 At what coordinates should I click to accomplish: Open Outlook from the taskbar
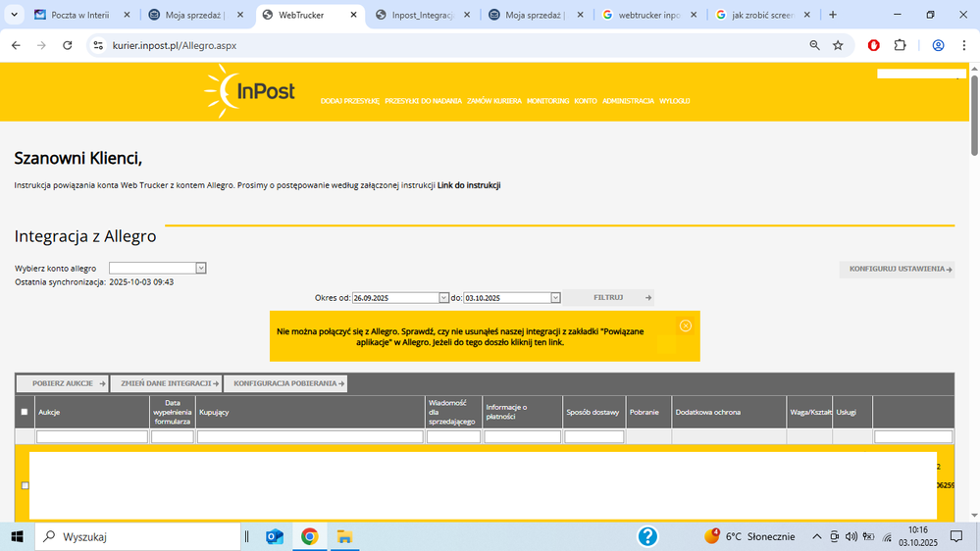tap(275, 536)
